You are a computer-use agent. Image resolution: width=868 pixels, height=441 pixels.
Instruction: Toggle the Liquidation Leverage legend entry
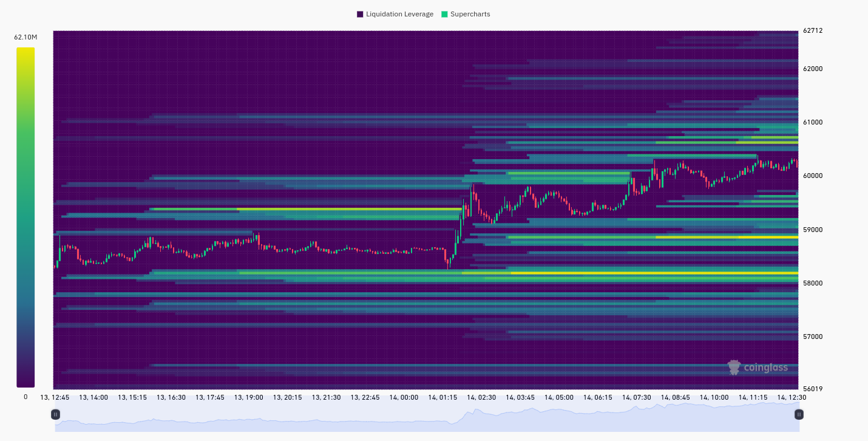[x=395, y=14]
